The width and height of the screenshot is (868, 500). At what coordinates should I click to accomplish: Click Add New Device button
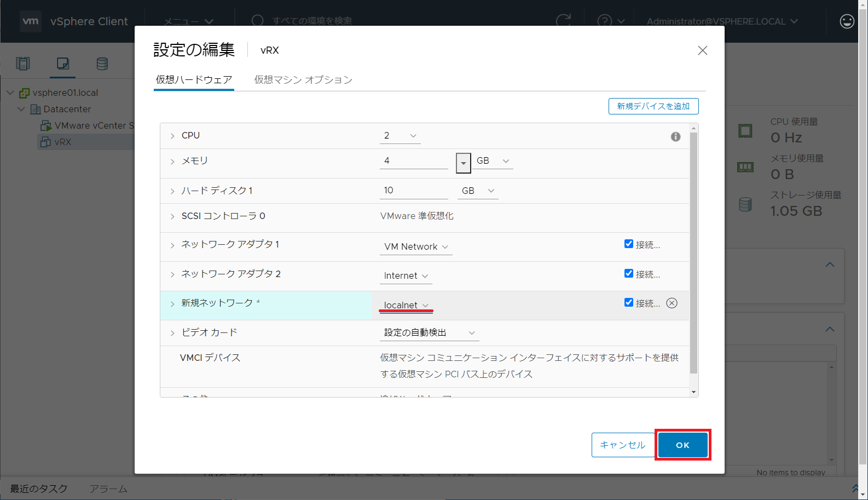point(653,106)
